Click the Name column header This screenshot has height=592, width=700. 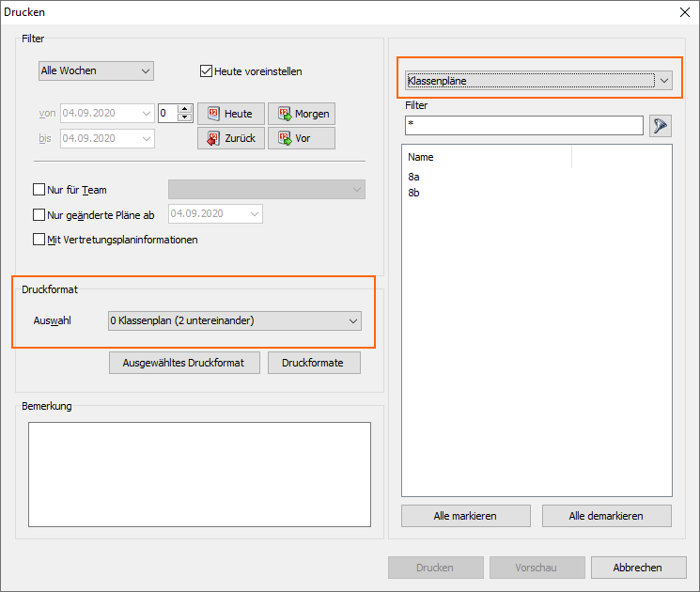pos(487,157)
